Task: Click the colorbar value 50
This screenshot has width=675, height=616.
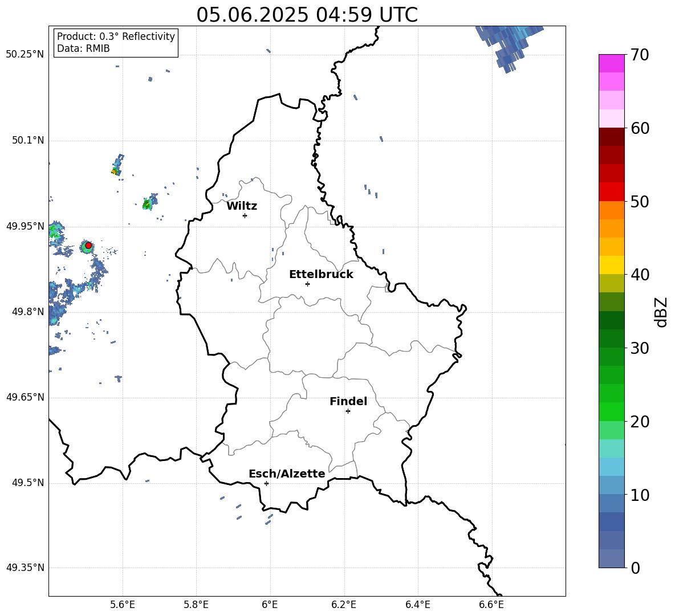Action: 640,202
